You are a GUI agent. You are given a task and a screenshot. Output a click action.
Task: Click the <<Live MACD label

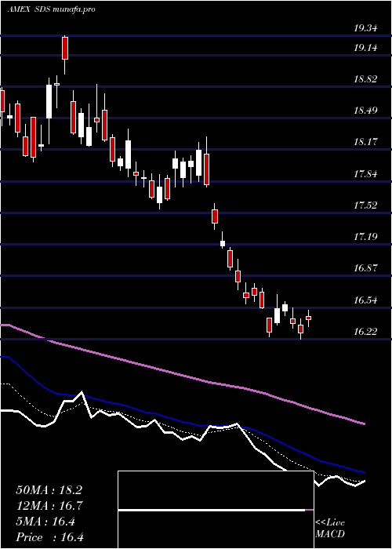tap(330, 529)
